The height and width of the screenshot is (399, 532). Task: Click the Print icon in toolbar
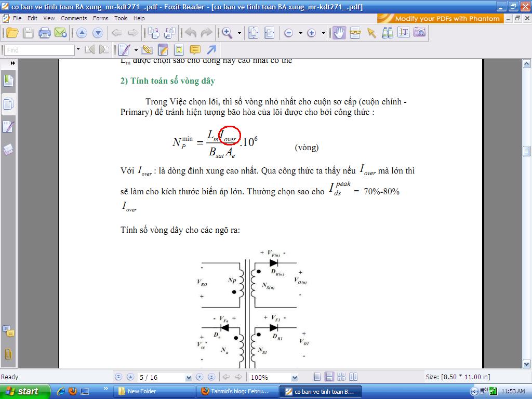click(45, 33)
